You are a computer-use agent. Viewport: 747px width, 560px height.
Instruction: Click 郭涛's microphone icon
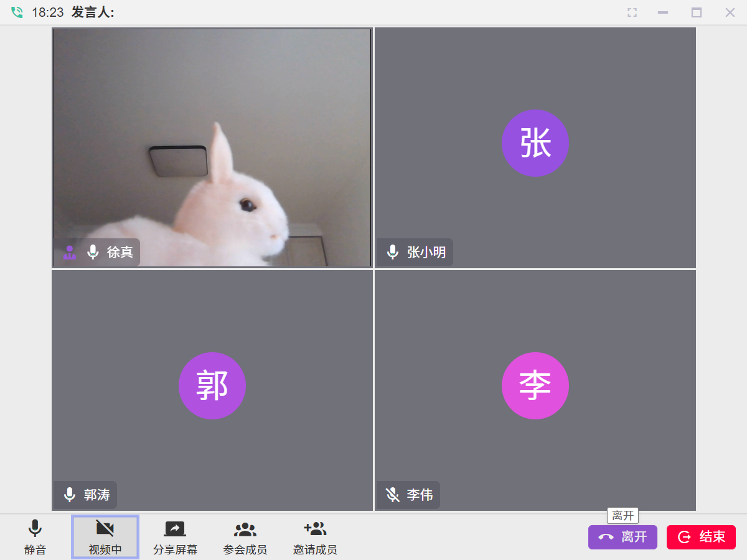tap(70, 495)
